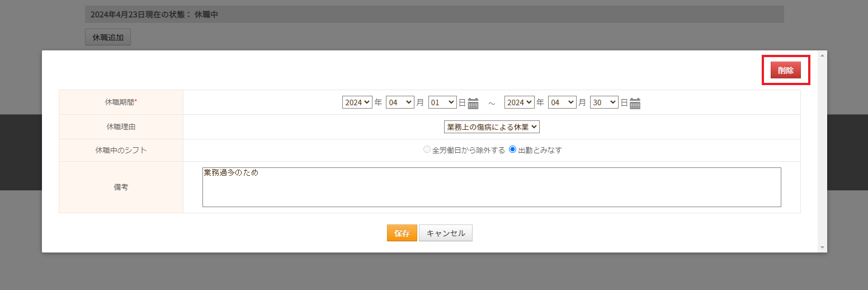868x290 pixels.
Task: Click the キャンセル cancel button
Action: coord(446,233)
